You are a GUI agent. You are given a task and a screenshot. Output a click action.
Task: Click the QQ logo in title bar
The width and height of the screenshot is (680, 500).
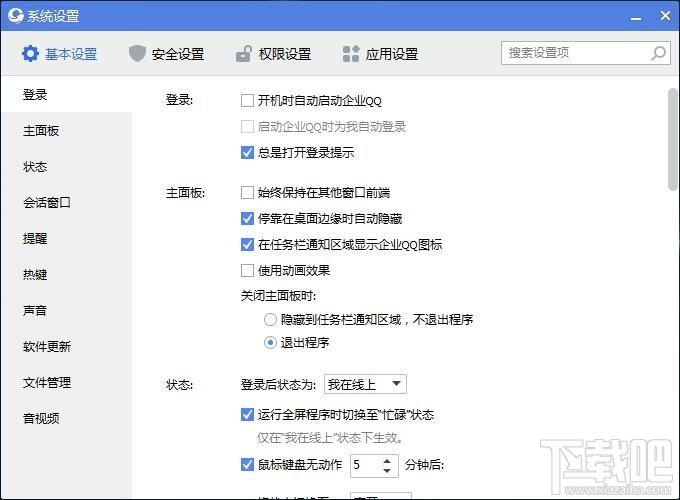pos(15,16)
